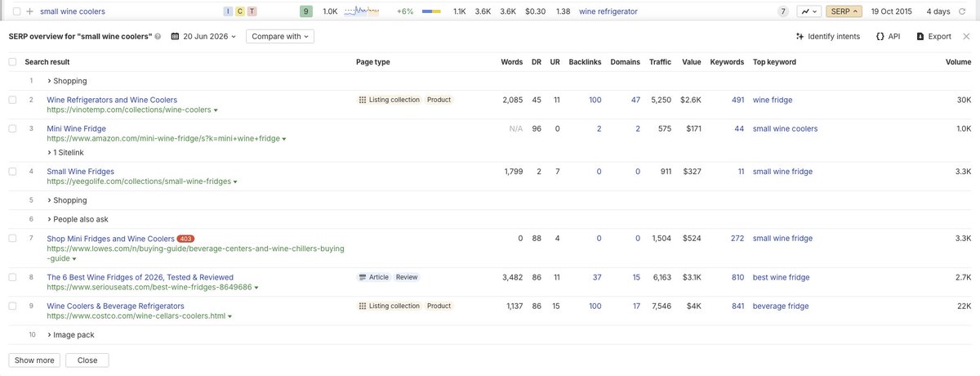Click the plus icon before small wine coolers

[29, 11]
